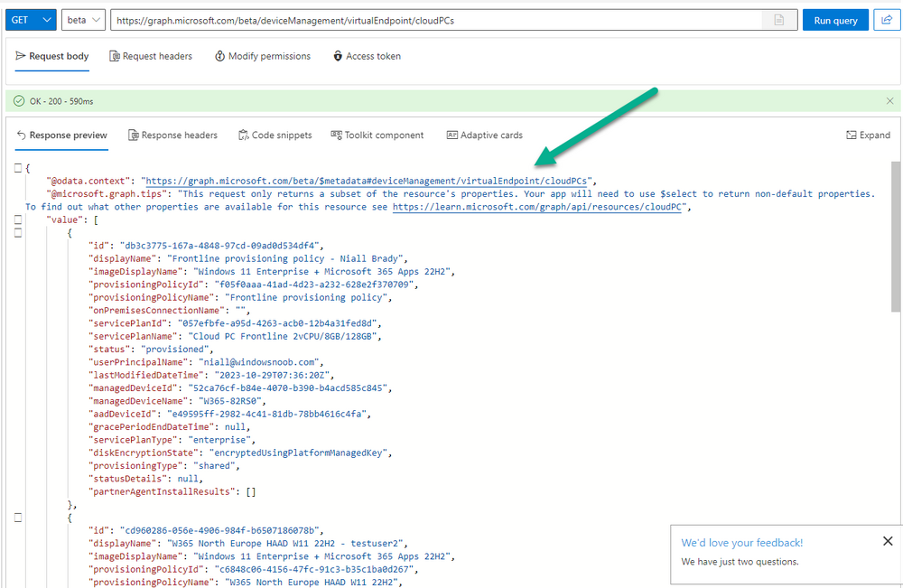Click the id value "cd960286-056e-4906-984f-b6507186078b"
This screenshot has width=903, height=588.
coord(219,530)
